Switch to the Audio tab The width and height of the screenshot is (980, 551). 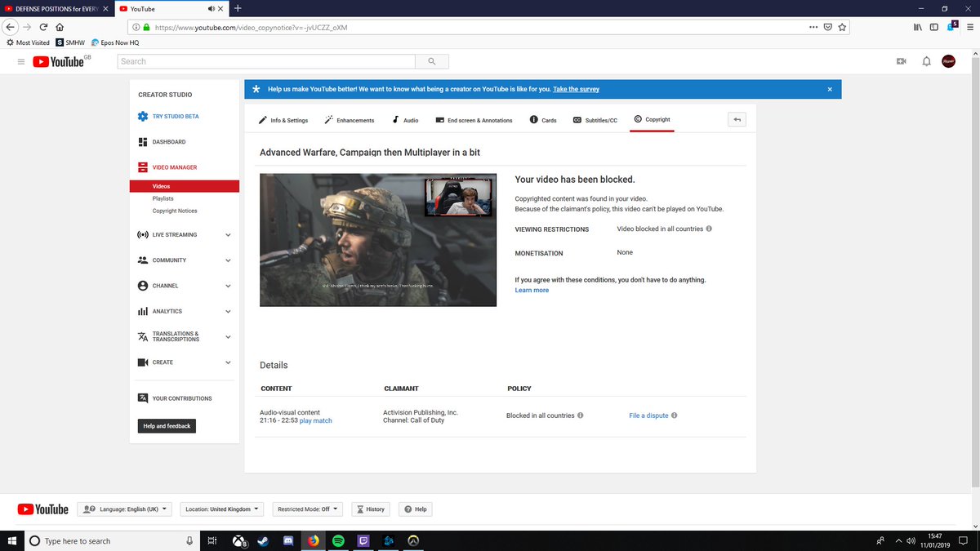(405, 120)
